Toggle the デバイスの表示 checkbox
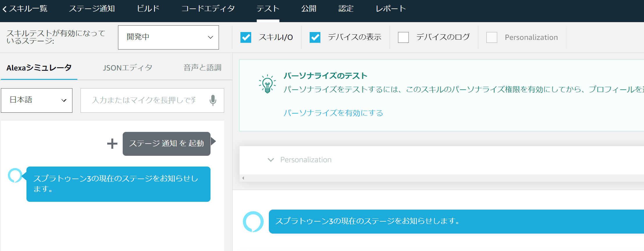Screen dimensions: 644x251 (x=315, y=37)
